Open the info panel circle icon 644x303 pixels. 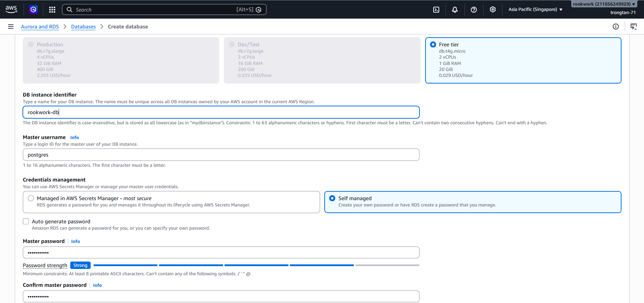point(616,27)
